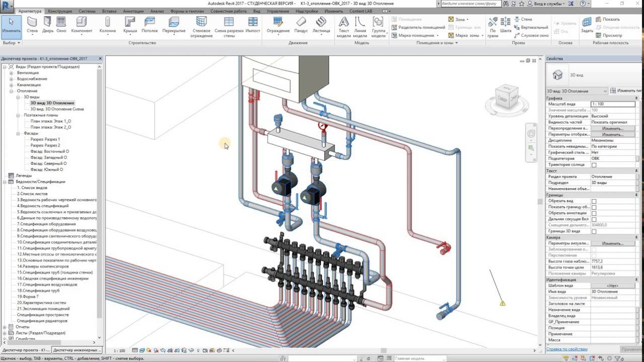Image resolution: width=644 pixels, height=362 pixels.
Task: Switch to the Аннотации ribbon tab
Action: point(133,11)
